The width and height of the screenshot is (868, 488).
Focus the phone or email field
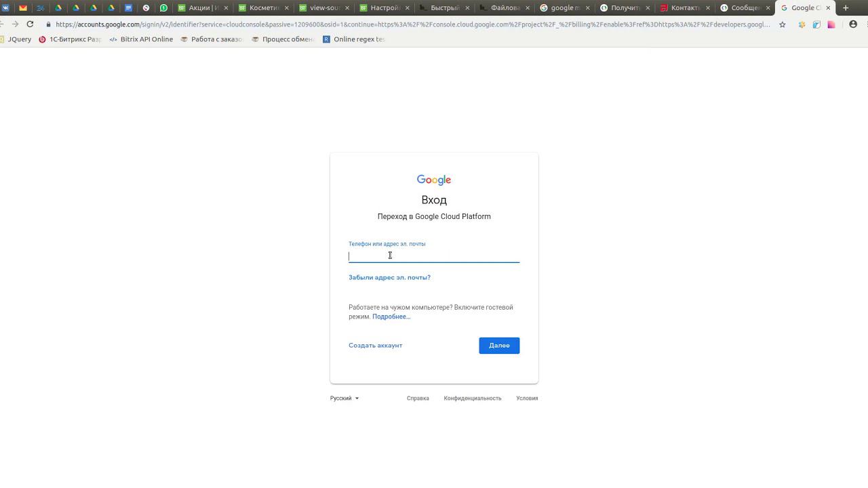click(434, 256)
